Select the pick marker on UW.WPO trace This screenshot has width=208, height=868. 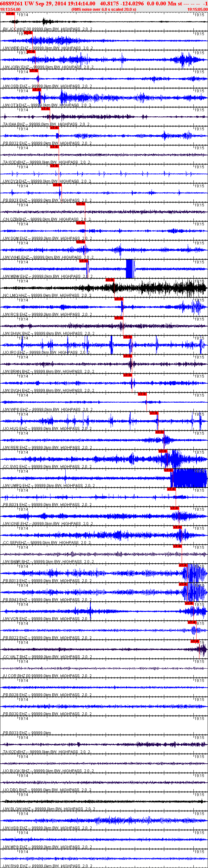[142, 394]
